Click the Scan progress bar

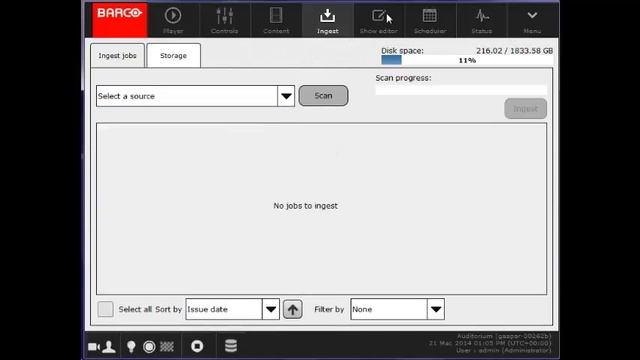click(461, 90)
